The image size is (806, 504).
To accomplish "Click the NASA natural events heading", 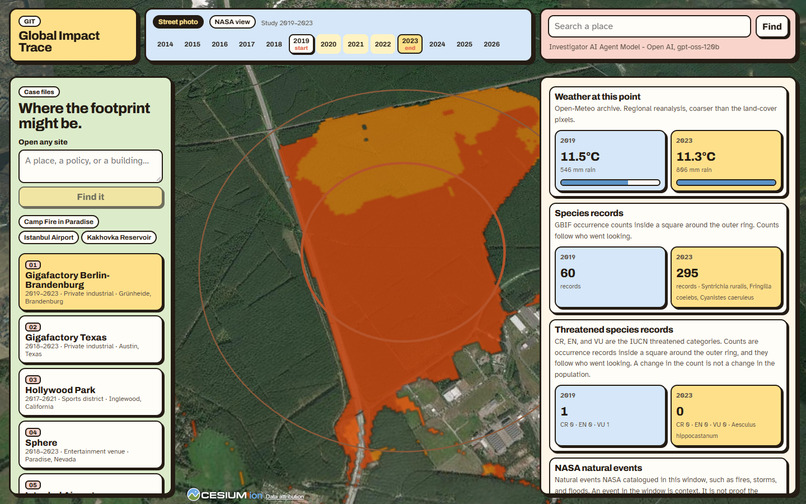I will [598, 468].
